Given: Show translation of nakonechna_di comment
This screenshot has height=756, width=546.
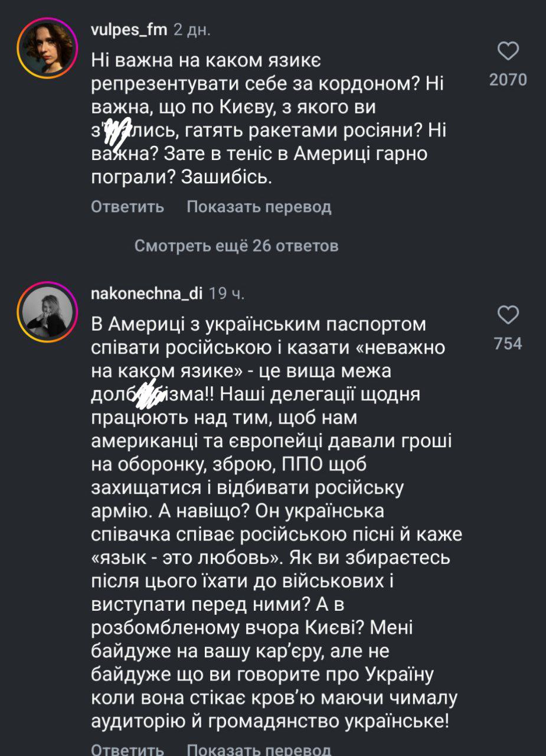Looking at the screenshot, I should click(x=259, y=749).
